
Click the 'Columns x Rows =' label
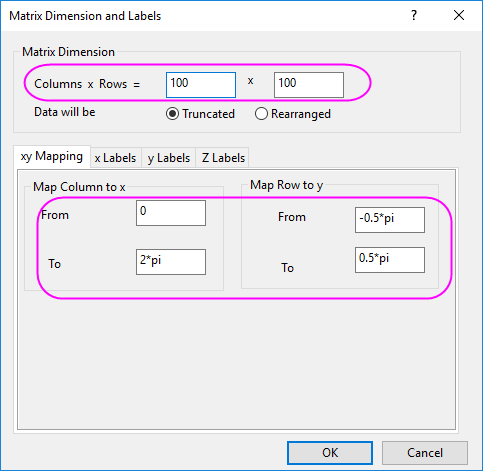click(x=87, y=84)
